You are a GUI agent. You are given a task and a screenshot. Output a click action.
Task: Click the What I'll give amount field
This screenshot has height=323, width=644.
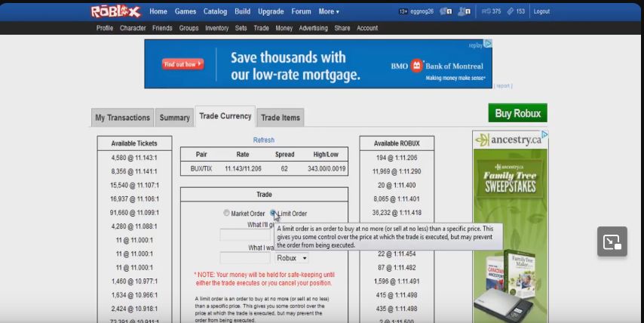pos(244,235)
